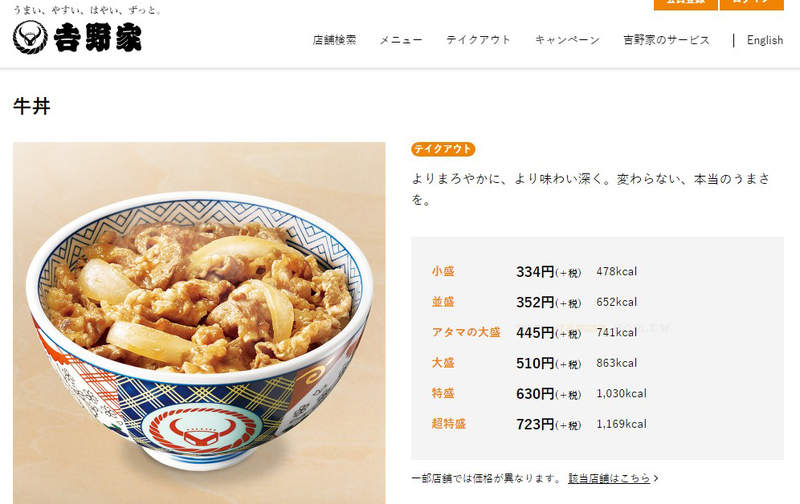Select the アタマの大盛 size label
800x504 pixels.
click(x=466, y=333)
